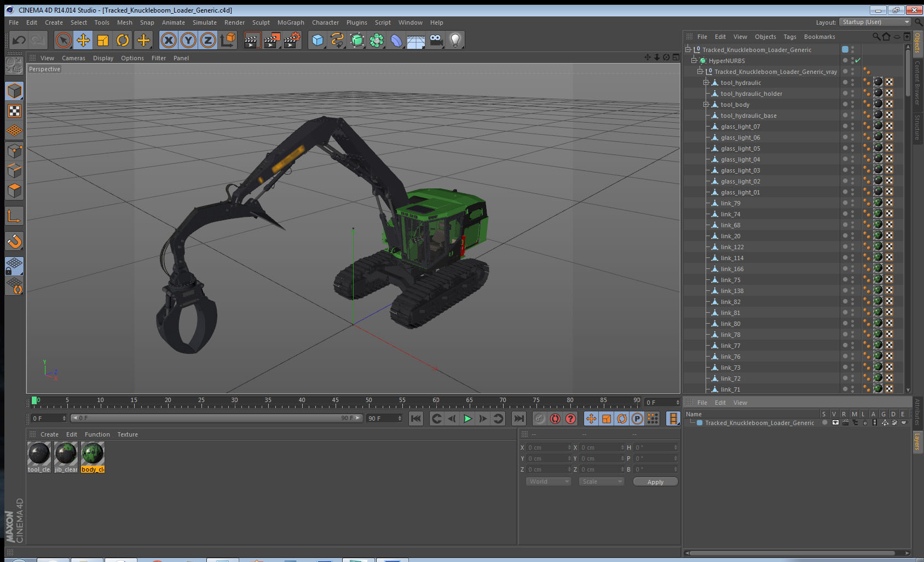The image size is (924, 562).
Task: Switch to Texture mode
Action: [x=14, y=111]
